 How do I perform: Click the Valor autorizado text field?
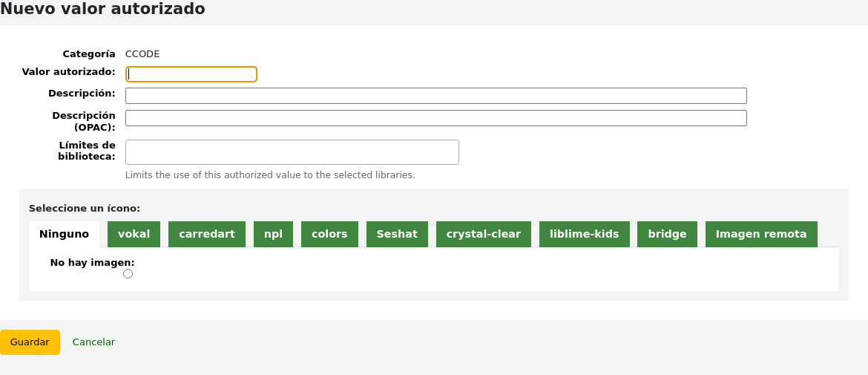[191, 74]
